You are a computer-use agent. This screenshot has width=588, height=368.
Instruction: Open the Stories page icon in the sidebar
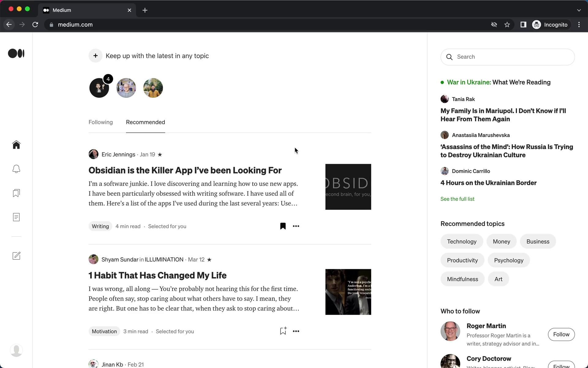point(16,217)
